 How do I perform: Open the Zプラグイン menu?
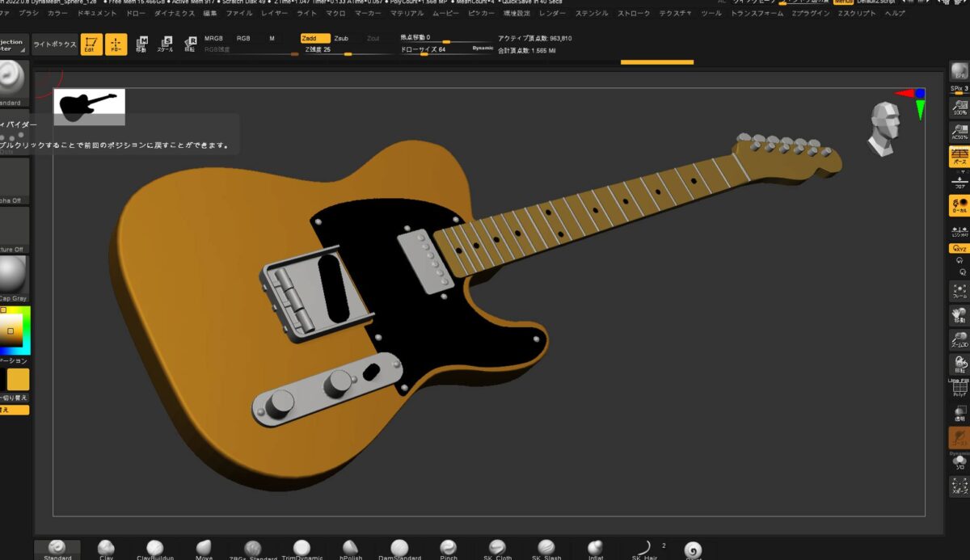pos(810,14)
